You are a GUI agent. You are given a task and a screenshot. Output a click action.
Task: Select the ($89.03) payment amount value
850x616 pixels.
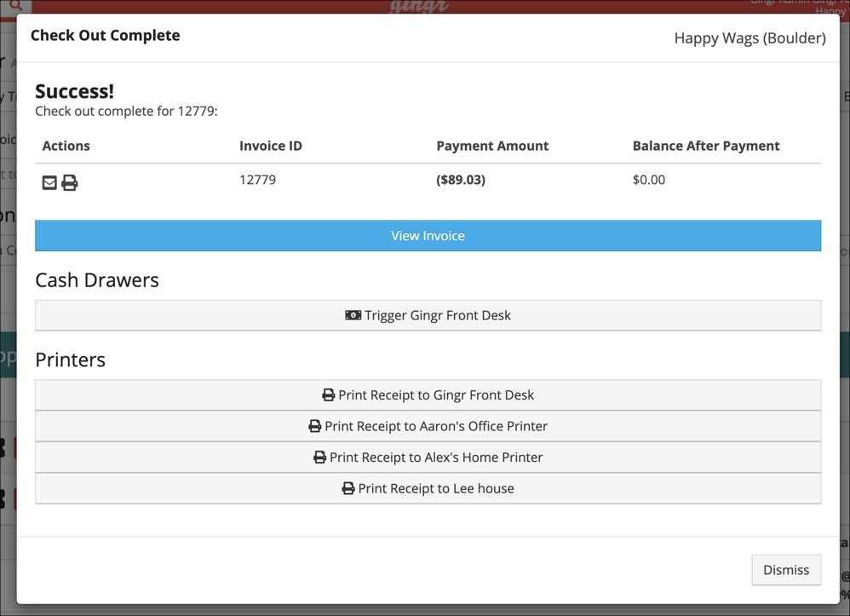[x=461, y=180]
